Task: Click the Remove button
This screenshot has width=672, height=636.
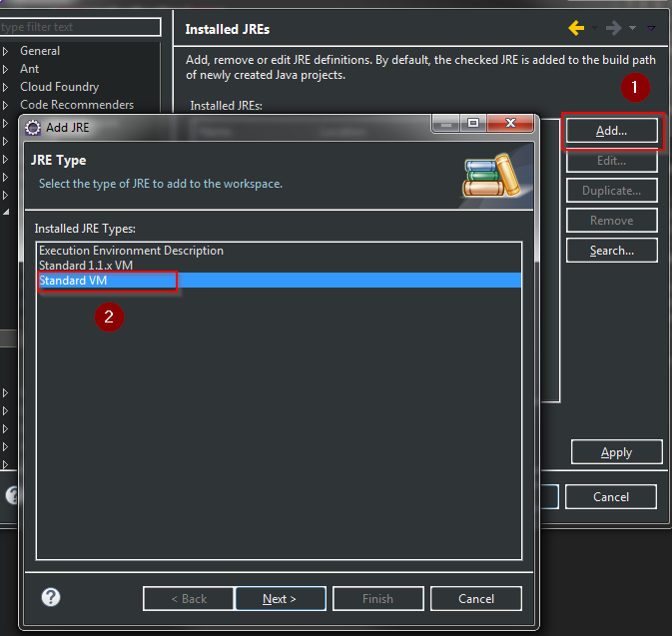Action: (x=611, y=221)
